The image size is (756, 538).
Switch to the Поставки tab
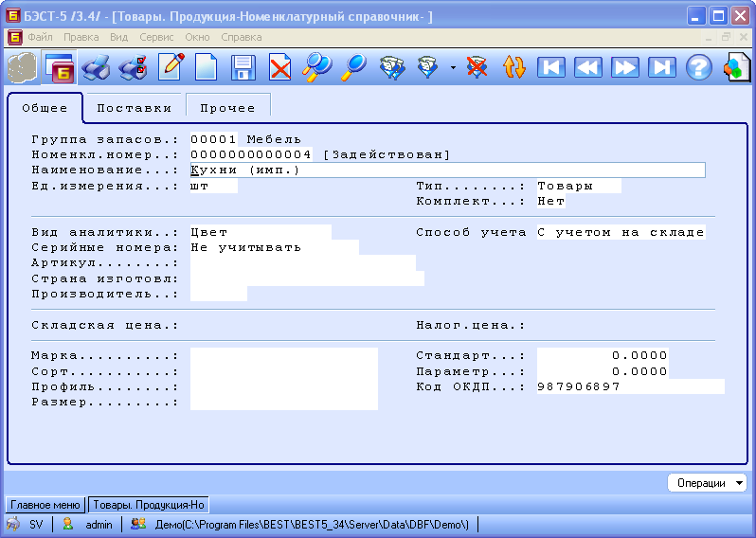tap(135, 108)
